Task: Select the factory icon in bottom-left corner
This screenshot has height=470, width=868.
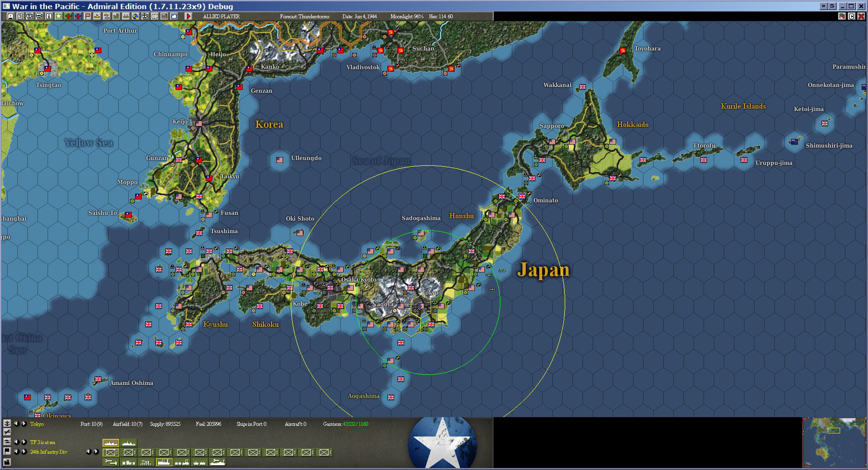Action: [x=7, y=462]
